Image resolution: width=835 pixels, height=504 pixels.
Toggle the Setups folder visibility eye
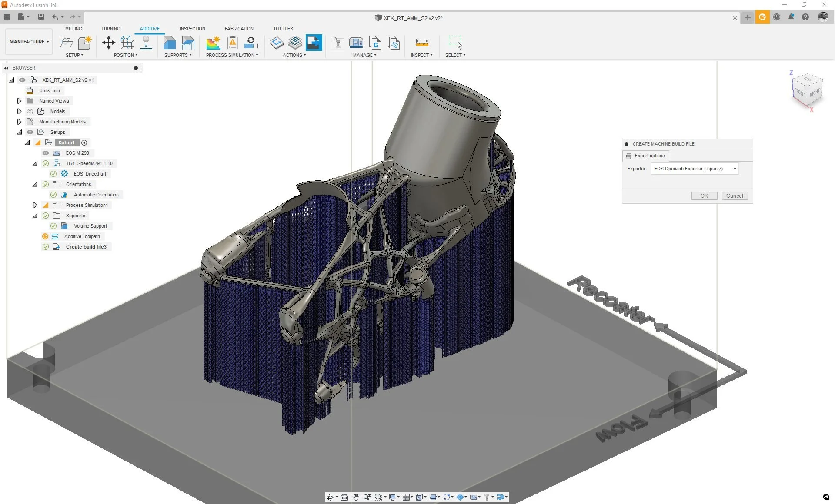click(30, 132)
